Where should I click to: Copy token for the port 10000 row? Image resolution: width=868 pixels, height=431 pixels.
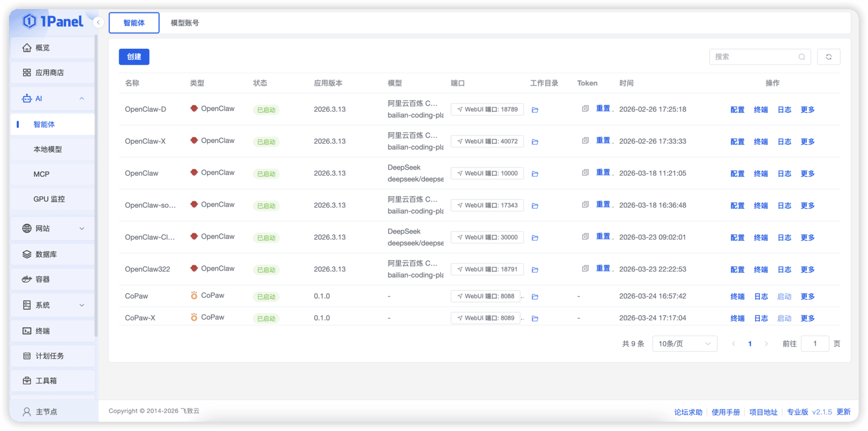pyautogui.click(x=585, y=172)
